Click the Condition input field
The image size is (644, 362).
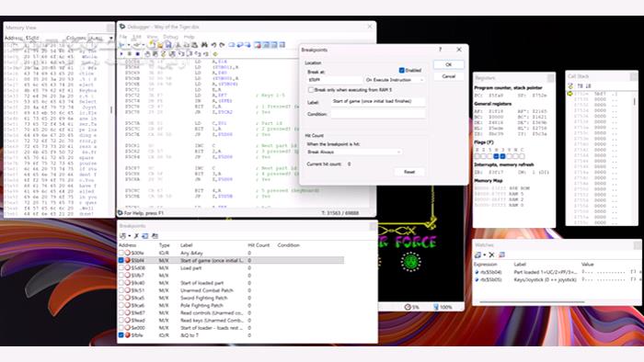pos(378,114)
